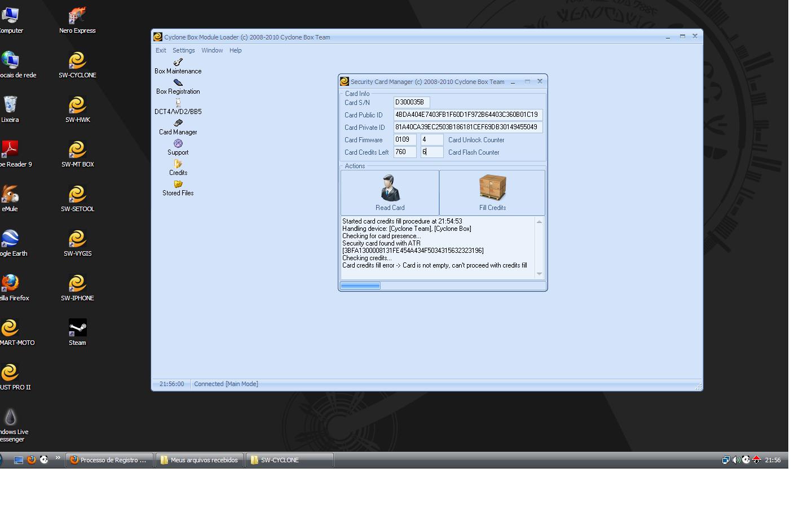812x508 pixels.
Task: Open the Help menu
Action: tap(235, 50)
